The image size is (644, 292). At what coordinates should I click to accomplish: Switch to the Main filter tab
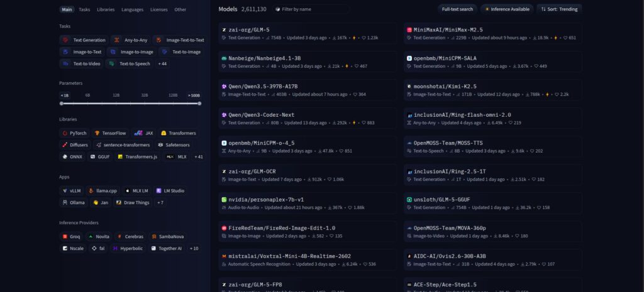[67, 9]
